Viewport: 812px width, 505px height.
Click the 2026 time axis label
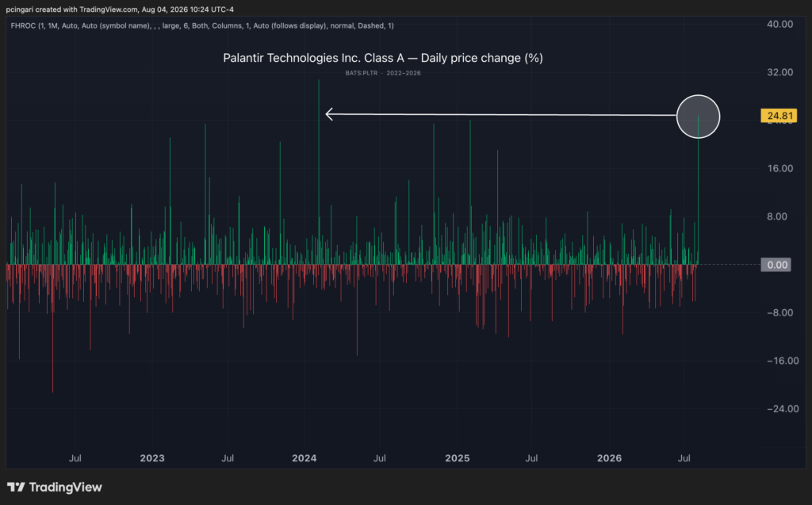(609, 458)
